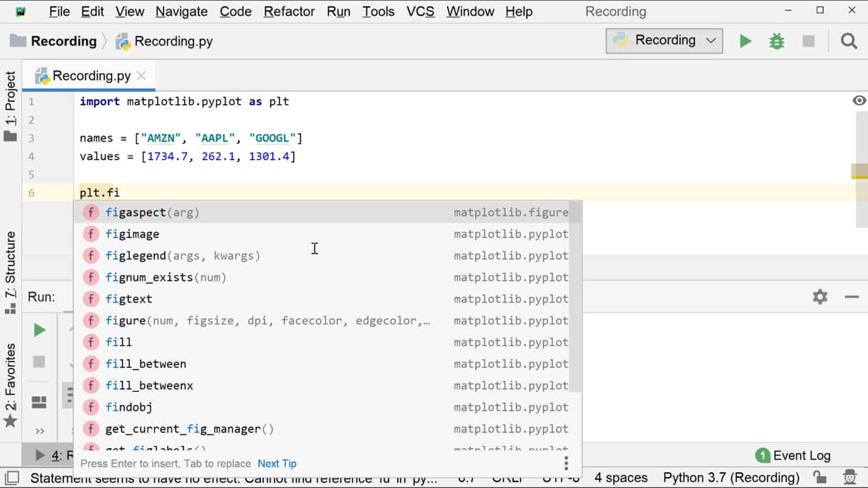
Task: Open completion popup options three dots
Action: [566, 463]
